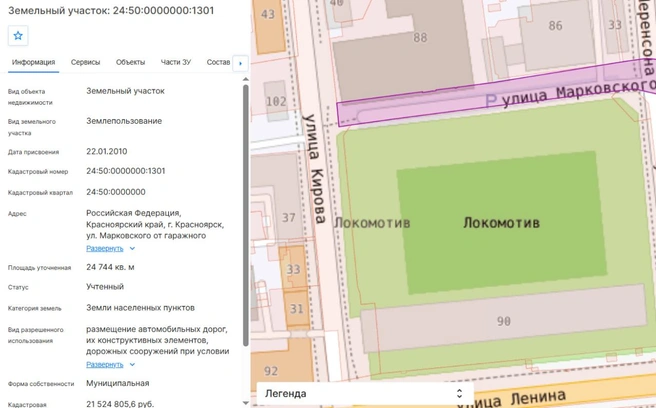Click building 37 on the map

click(x=288, y=218)
